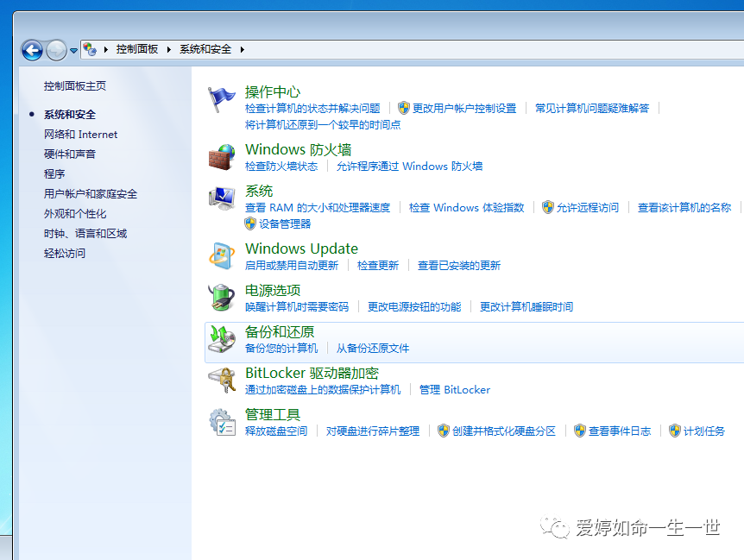Click 检查更新 link
744x560 pixels.
coord(378,266)
